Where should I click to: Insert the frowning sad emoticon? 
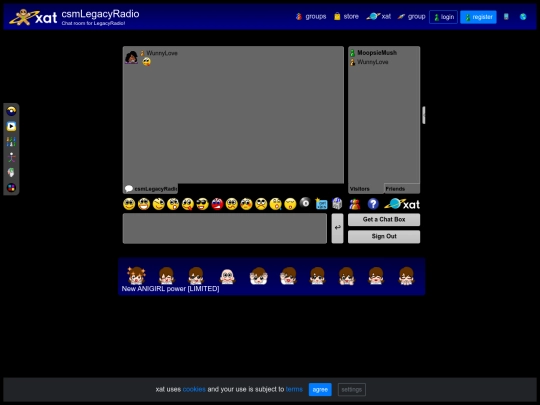261,204
